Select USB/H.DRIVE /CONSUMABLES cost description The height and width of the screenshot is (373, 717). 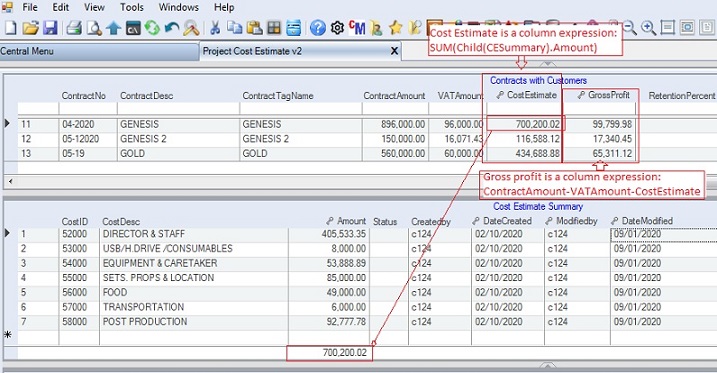click(167, 249)
